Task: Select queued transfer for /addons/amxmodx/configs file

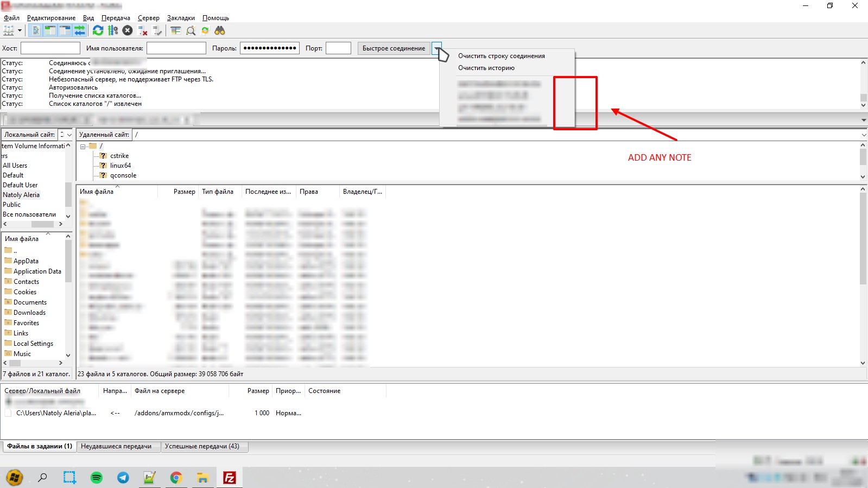Action: [x=179, y=413]
